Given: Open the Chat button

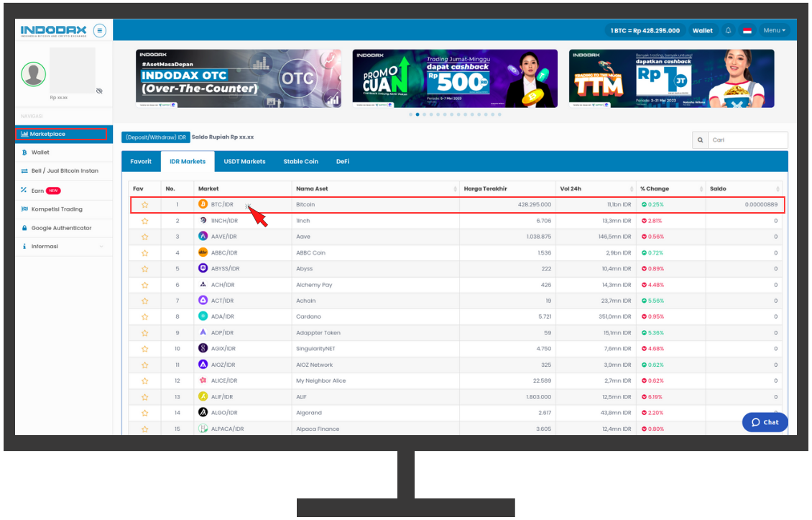Looking at the screenshot, I should [x=765, y=422].
